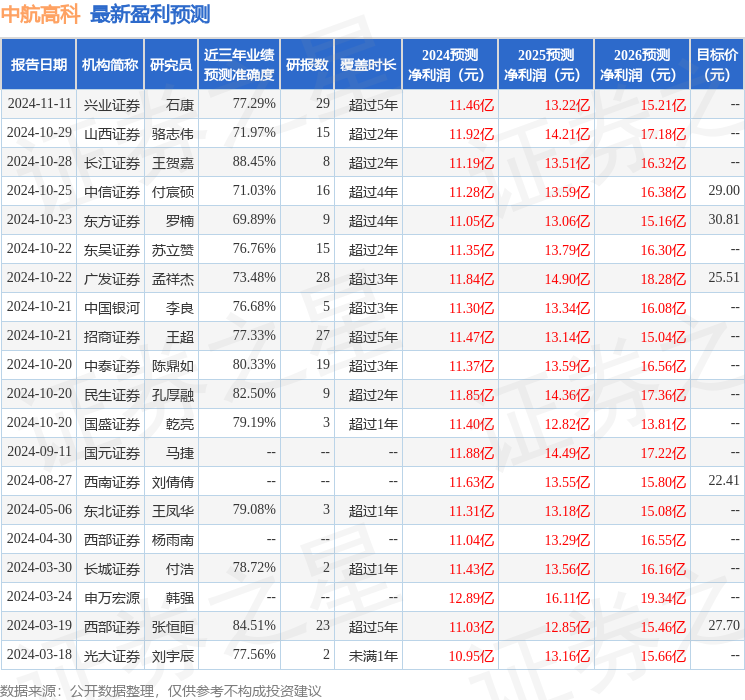
Task: Select the 国元证券 institution cell
Action: (x=112, y=453)
